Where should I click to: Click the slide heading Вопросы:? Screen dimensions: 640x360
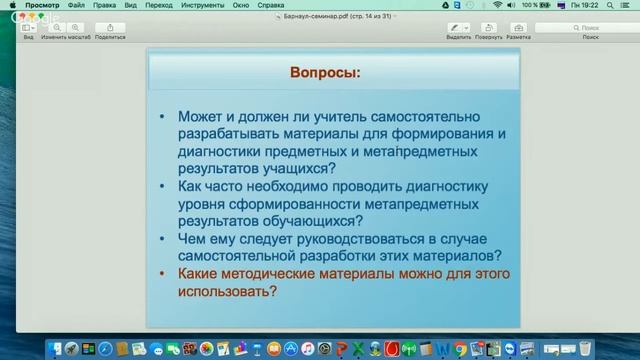tap(325, 73)
